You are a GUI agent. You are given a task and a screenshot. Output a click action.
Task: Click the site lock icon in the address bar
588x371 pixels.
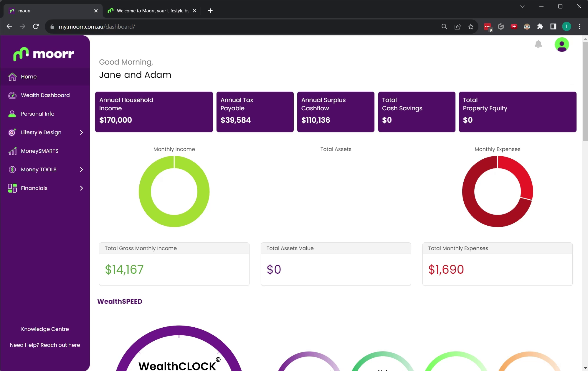(x=52, y=27)
